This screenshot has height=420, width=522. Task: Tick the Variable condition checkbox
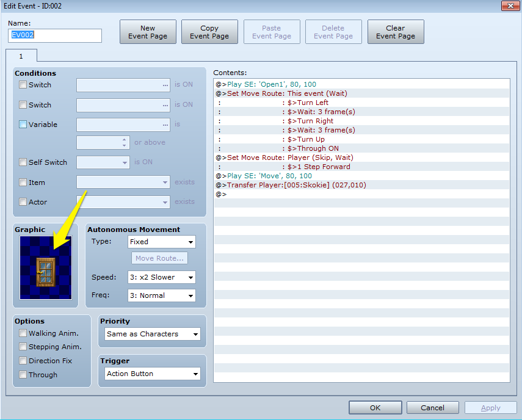click(23, 125)
